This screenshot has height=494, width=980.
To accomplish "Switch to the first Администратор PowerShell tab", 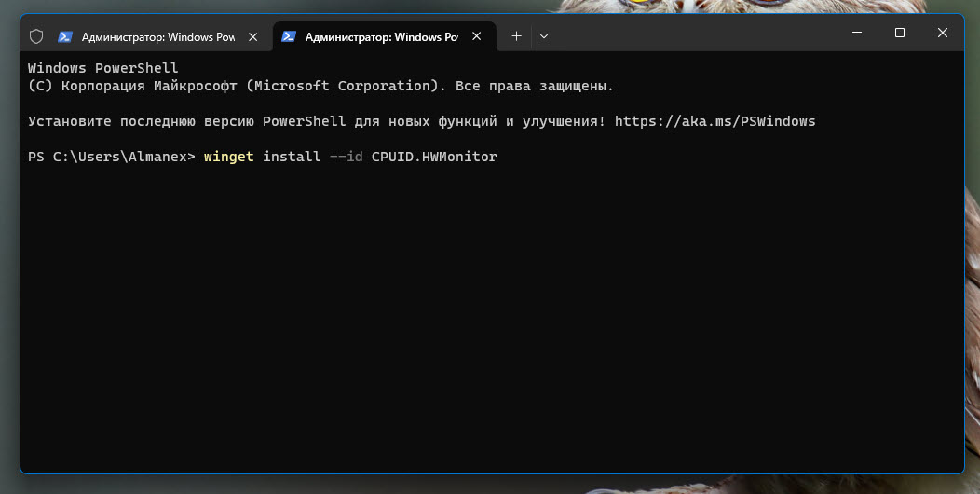I will pyautogui.click(x=158, y=37).
